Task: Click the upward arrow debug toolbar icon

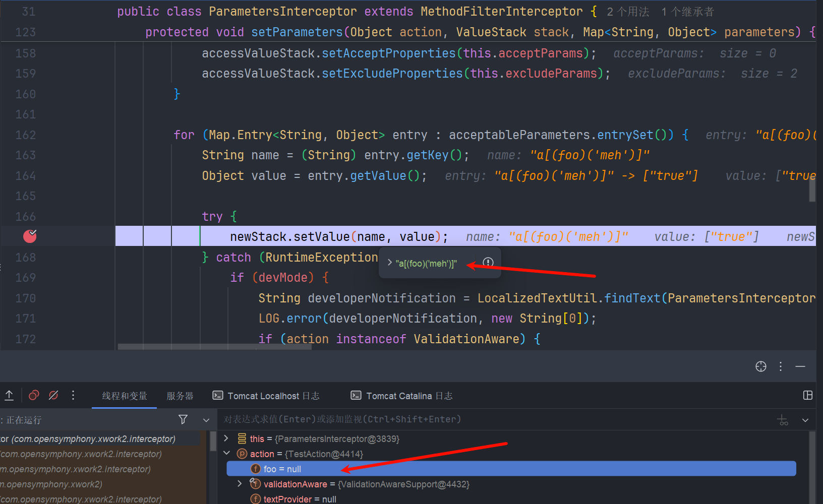Action: (x=9, y=396)
